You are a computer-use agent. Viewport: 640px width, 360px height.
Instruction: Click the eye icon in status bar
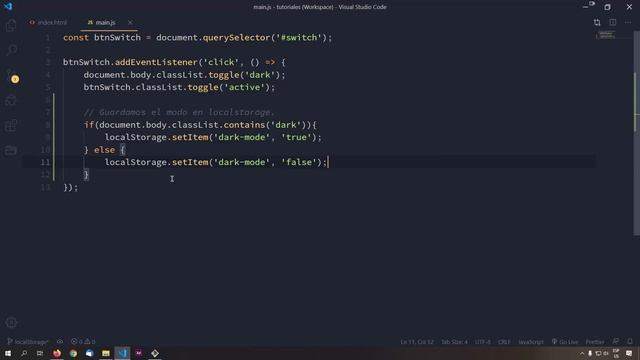coord(60,342)
